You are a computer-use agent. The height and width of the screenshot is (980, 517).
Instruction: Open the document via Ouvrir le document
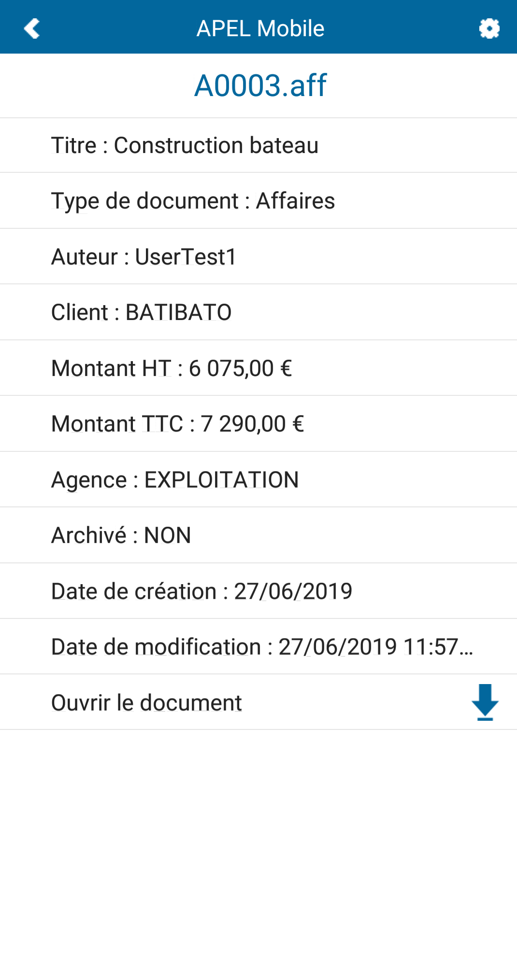click(258, 702)
